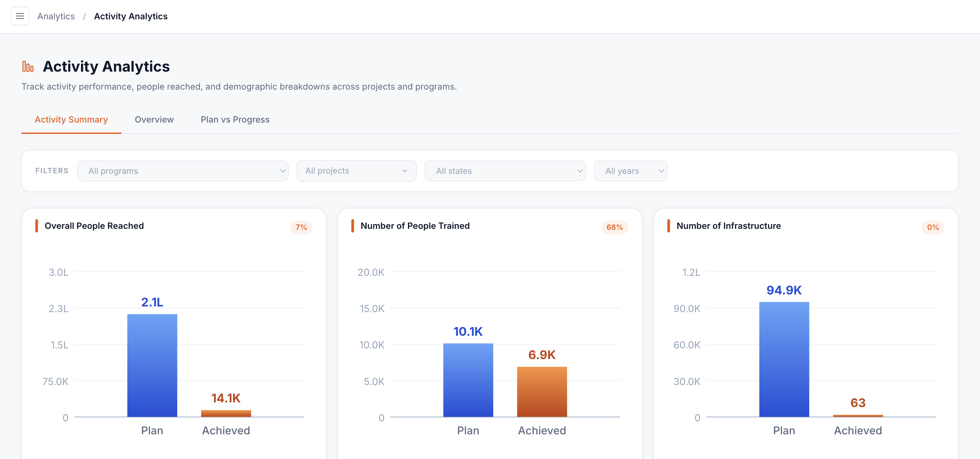This screenshot has height=459, width=980.
Task: Click the 0% badge on Infrastructure card
Action: pos(932,227)
